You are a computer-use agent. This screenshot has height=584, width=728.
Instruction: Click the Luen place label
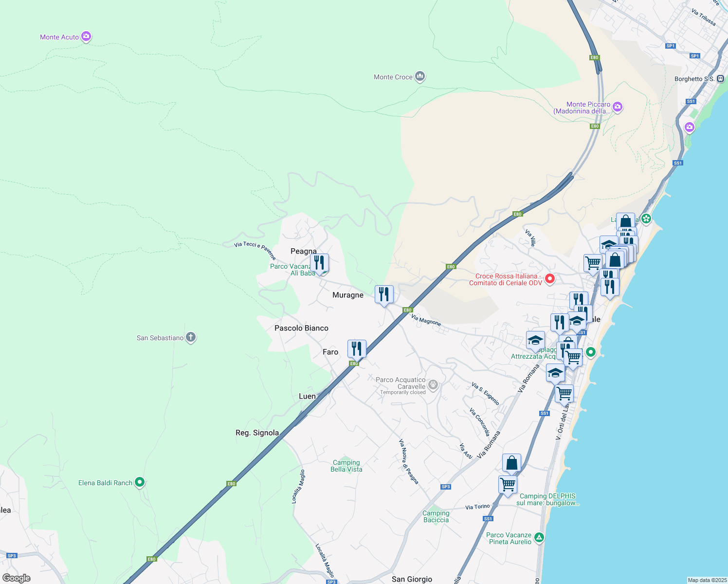[x=307, y=396]
